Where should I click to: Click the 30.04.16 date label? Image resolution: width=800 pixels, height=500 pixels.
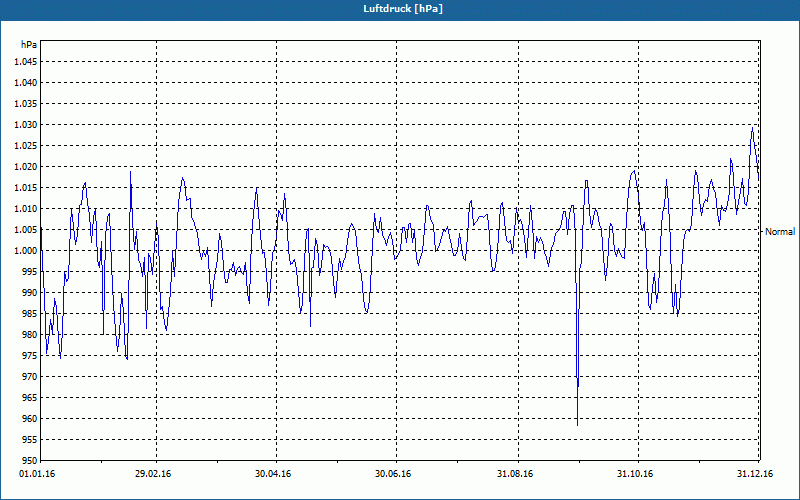point(273,474)
